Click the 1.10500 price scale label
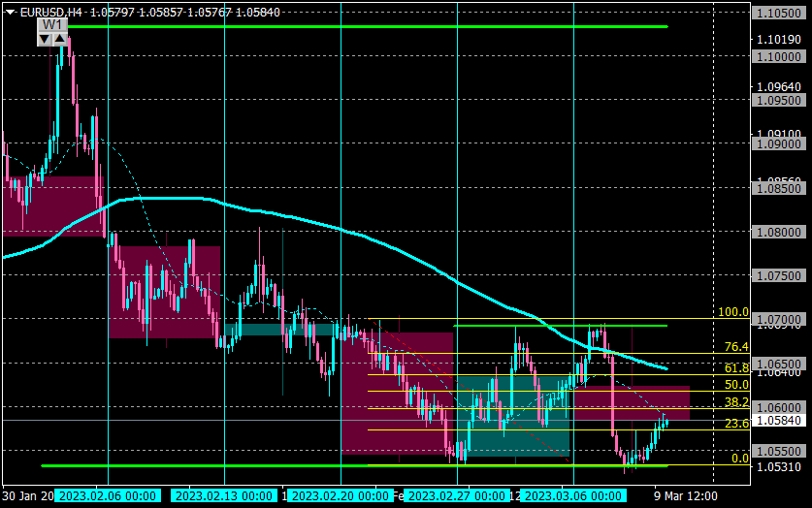Viewport: 812px width, 508px height. point(779,13)
